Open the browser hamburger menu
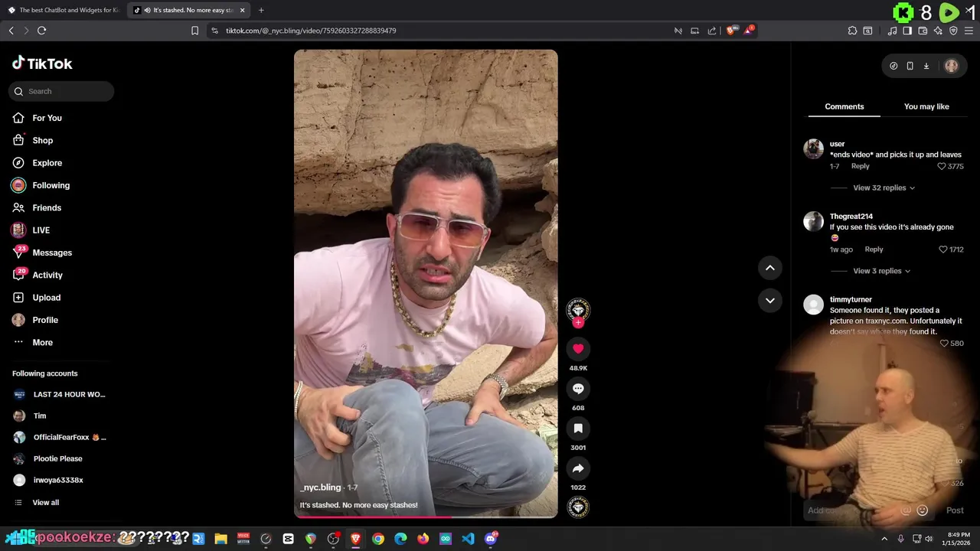This screenshot has height=551, width=980. point(969,31)
